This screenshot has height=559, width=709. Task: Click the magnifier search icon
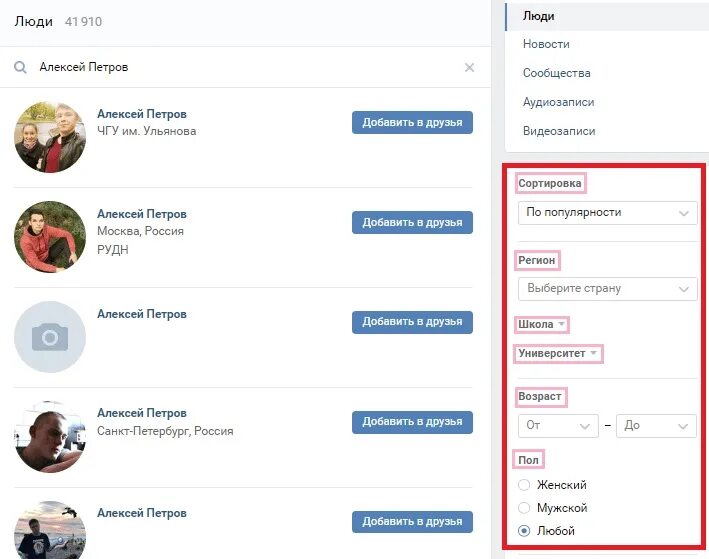20,68
